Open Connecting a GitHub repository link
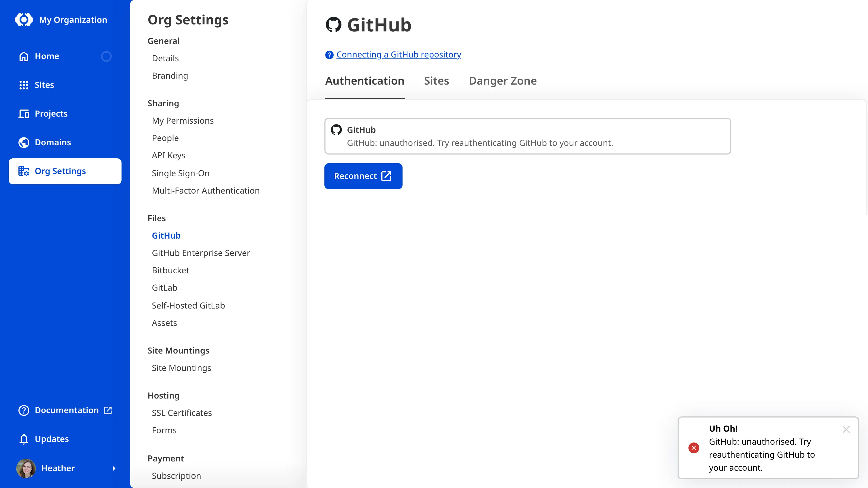 [x=399, y=54]
